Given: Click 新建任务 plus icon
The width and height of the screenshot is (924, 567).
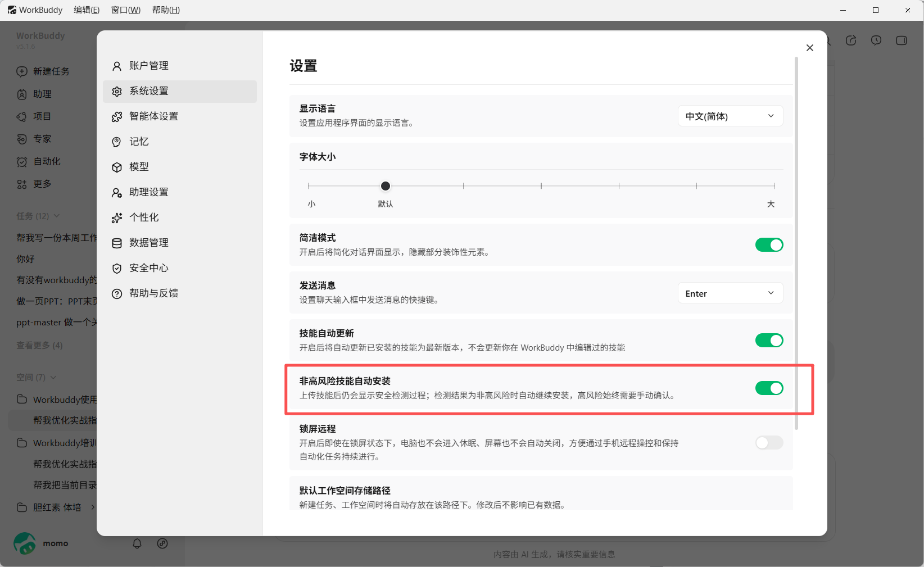Looking at the screenshot, I should point(22,71).
